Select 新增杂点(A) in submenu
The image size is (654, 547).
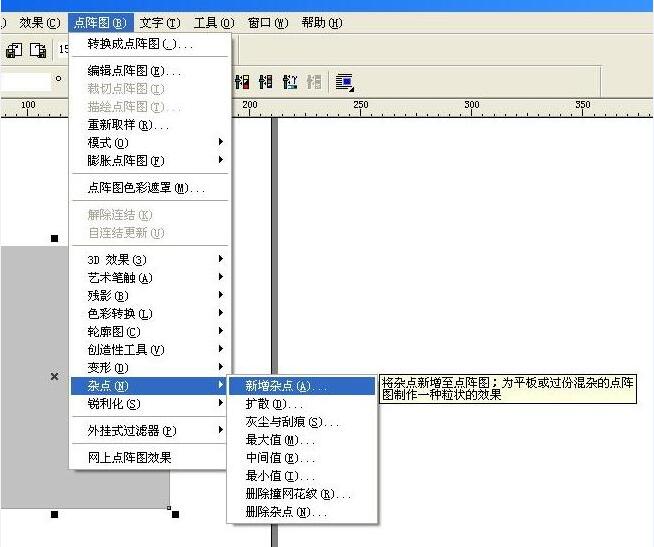[x=302, y=386]
